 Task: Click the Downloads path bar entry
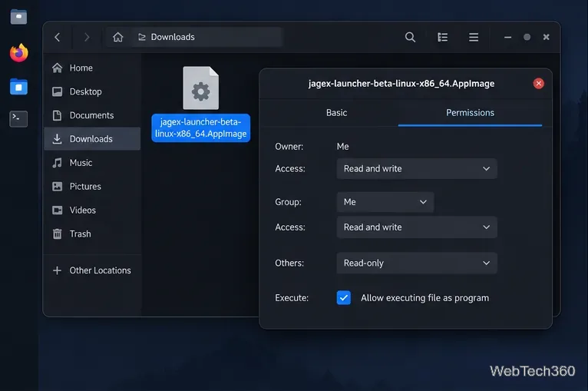click(167, 37)
